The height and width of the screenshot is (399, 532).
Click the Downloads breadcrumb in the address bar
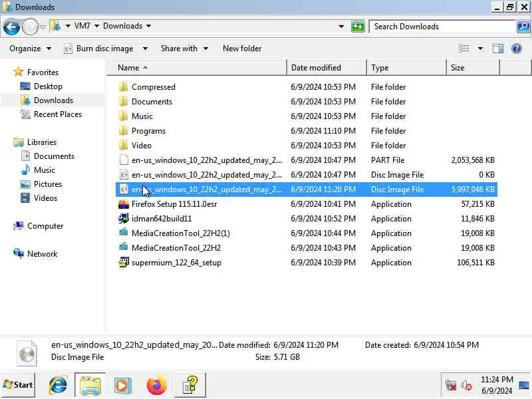(122, 26)
